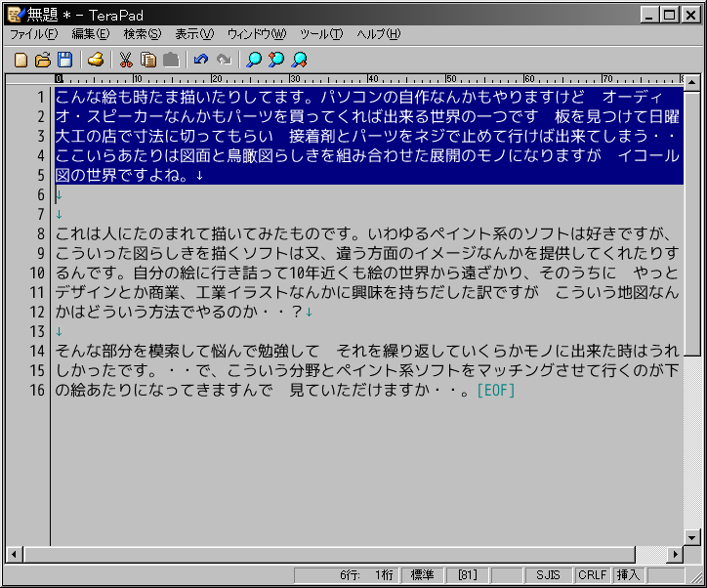Minimize the TeraPad window

648,15
